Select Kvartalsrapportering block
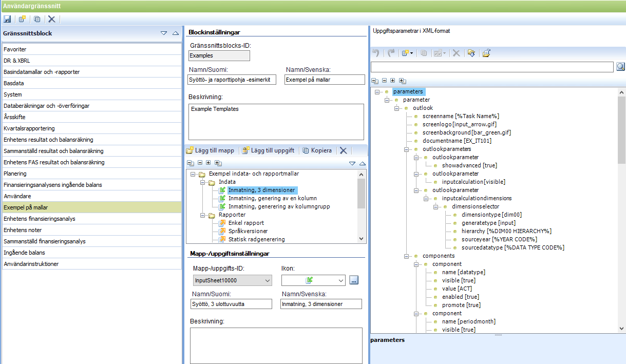 point(92,128)
